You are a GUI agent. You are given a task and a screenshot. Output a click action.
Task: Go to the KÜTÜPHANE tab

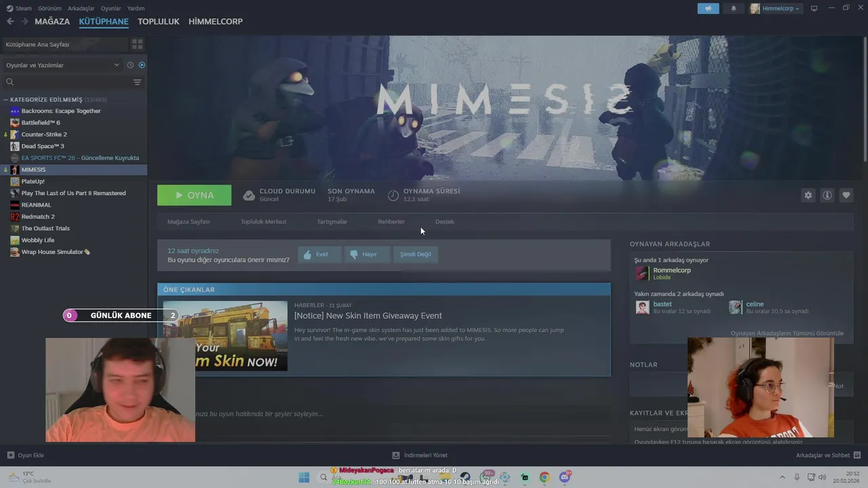pyautogui.click(x=104, y=22)
